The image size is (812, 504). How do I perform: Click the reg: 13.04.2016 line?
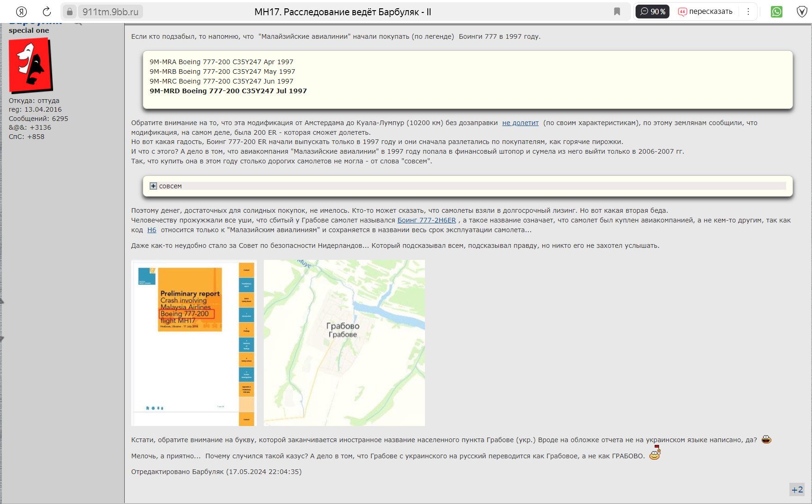tap(35, 109)
